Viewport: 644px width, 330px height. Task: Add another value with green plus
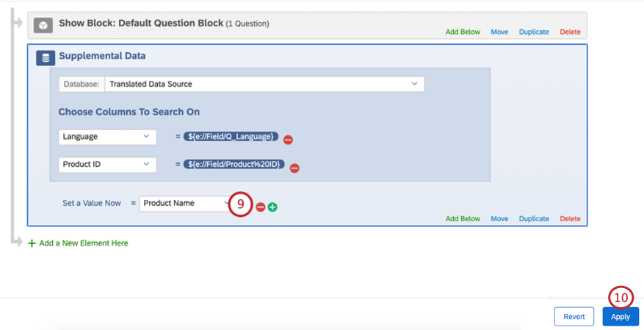click(272, 207)
